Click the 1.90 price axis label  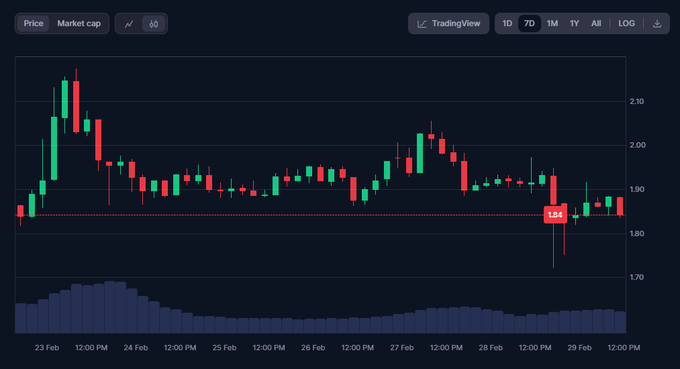pyautogui.click(x=637, y=189)
